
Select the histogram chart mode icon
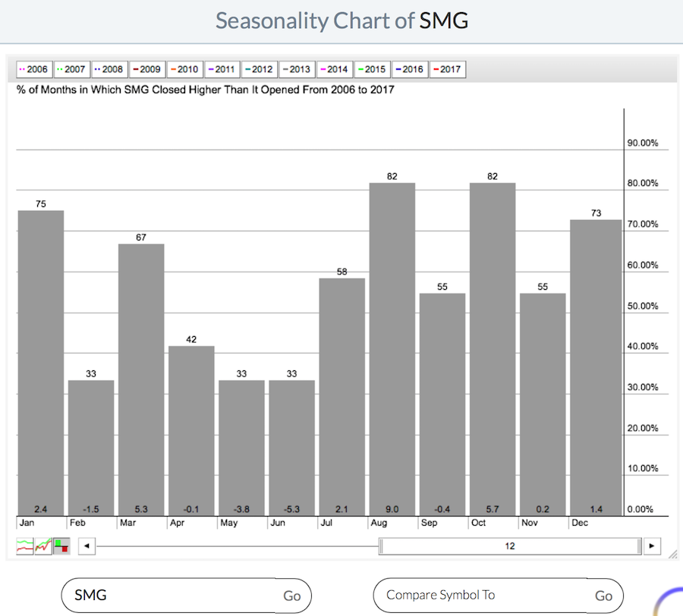click(61, 546)
